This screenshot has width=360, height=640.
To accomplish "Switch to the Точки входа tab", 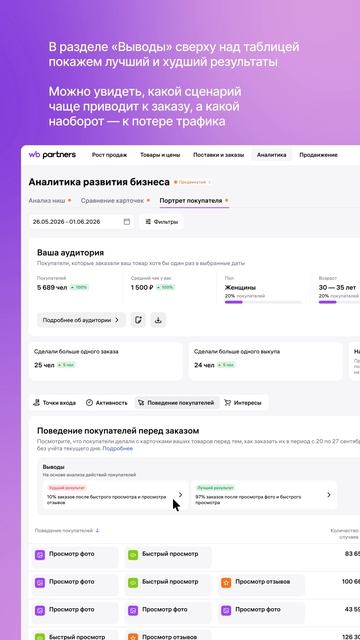I will (x=55, y=402).
